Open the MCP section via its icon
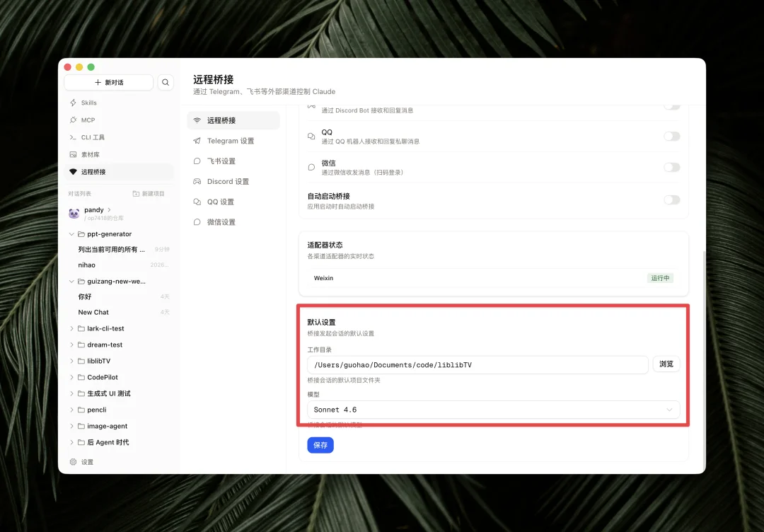Screen dimensions: 764x532 coord(73,120)
